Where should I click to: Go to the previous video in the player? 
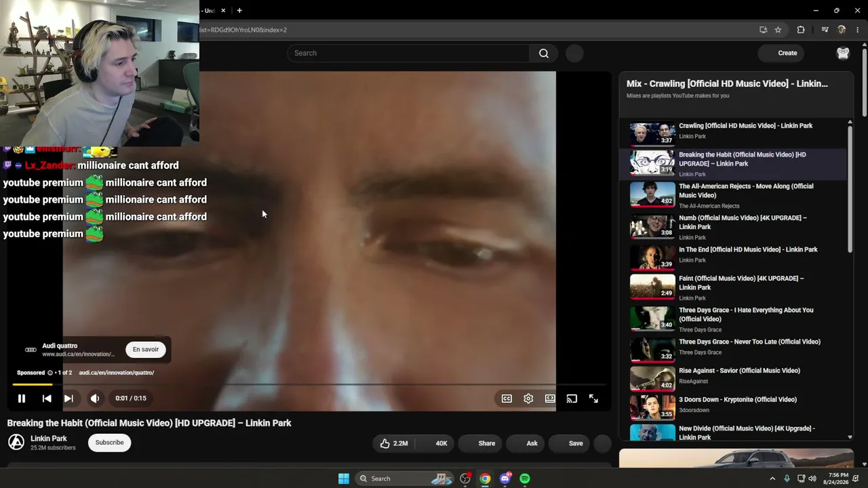[47, 399]
